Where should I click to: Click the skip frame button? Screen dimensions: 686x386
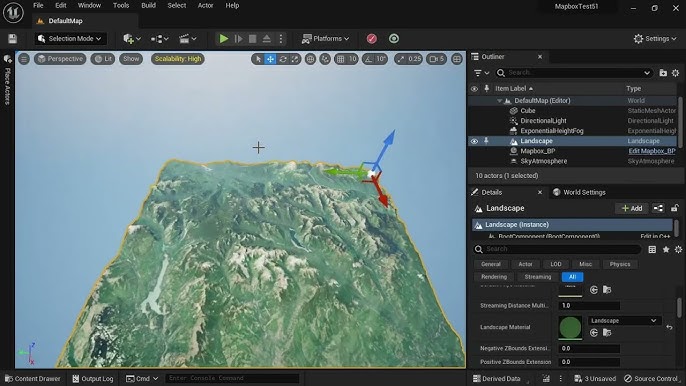[x=238, y=39]
